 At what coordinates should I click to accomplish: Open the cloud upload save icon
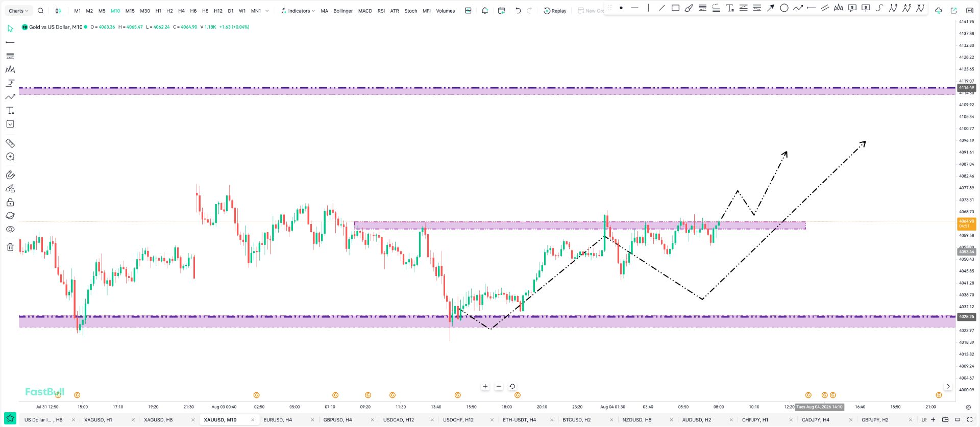[x=938, y=11]
